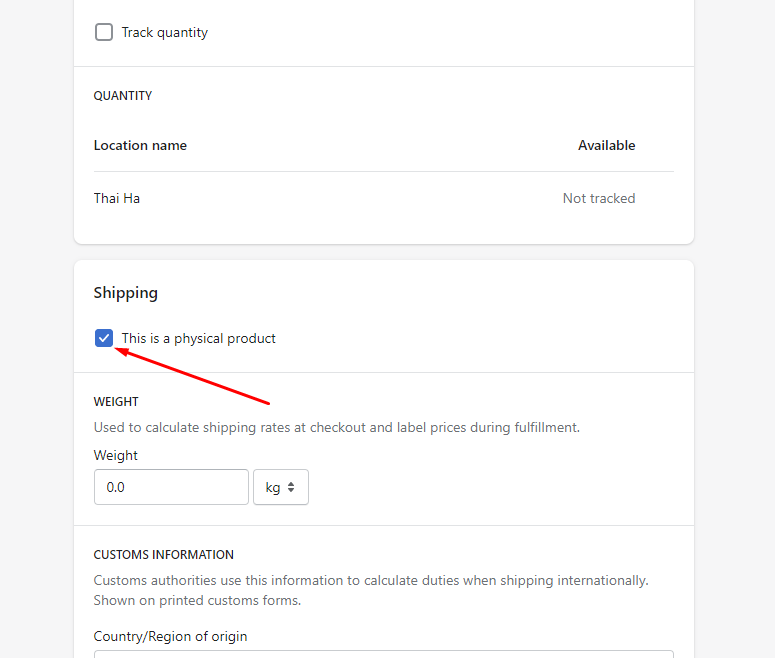Click the Shipping section heading

click(126, 293)
